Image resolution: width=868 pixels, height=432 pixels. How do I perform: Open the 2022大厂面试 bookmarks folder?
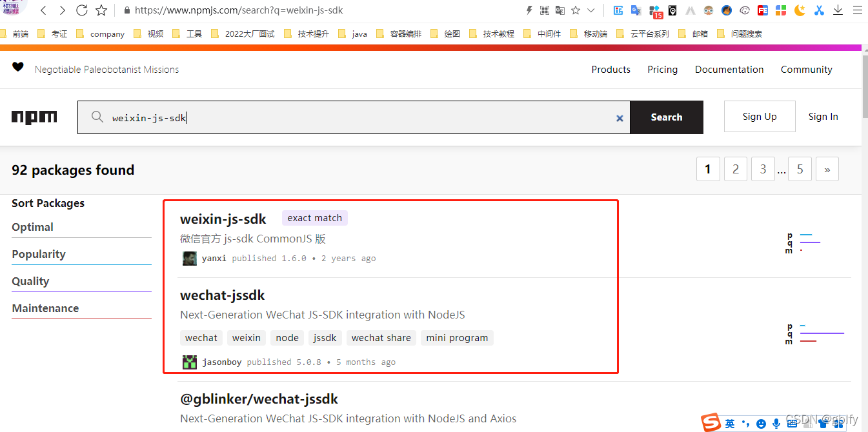click(x=243, y=34)
